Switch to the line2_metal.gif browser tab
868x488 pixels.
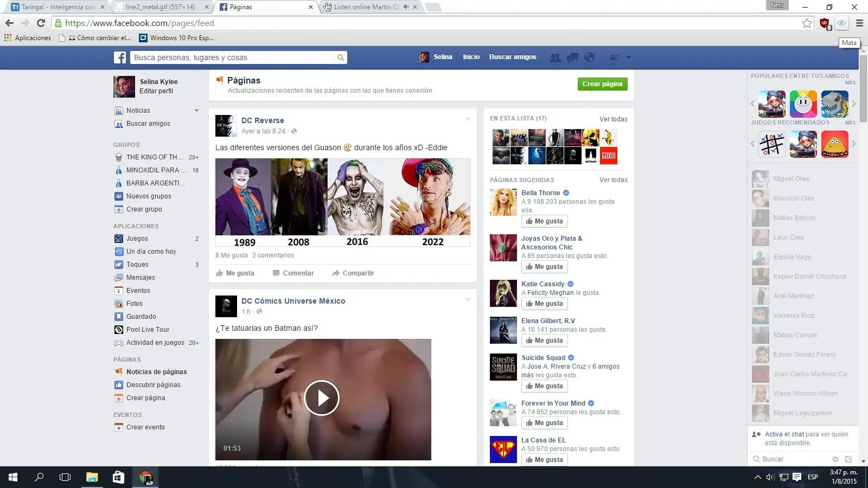pos(160,7)
